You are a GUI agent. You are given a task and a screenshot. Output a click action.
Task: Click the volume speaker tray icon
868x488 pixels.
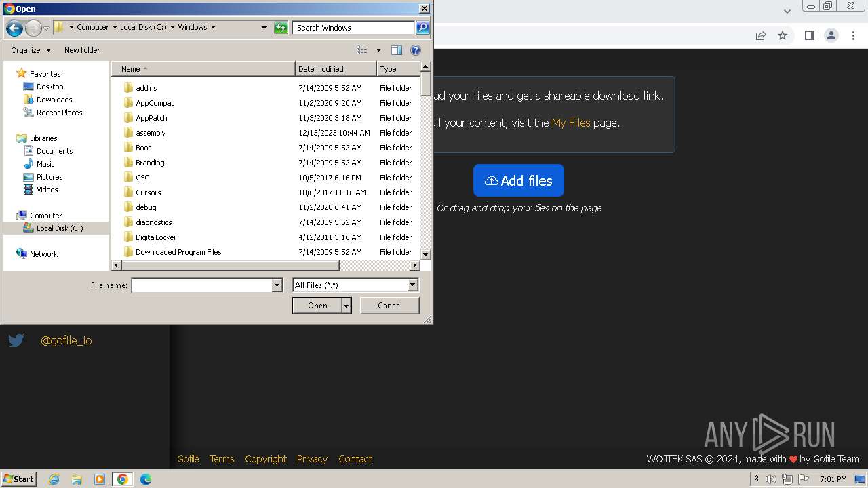[771, 479]
